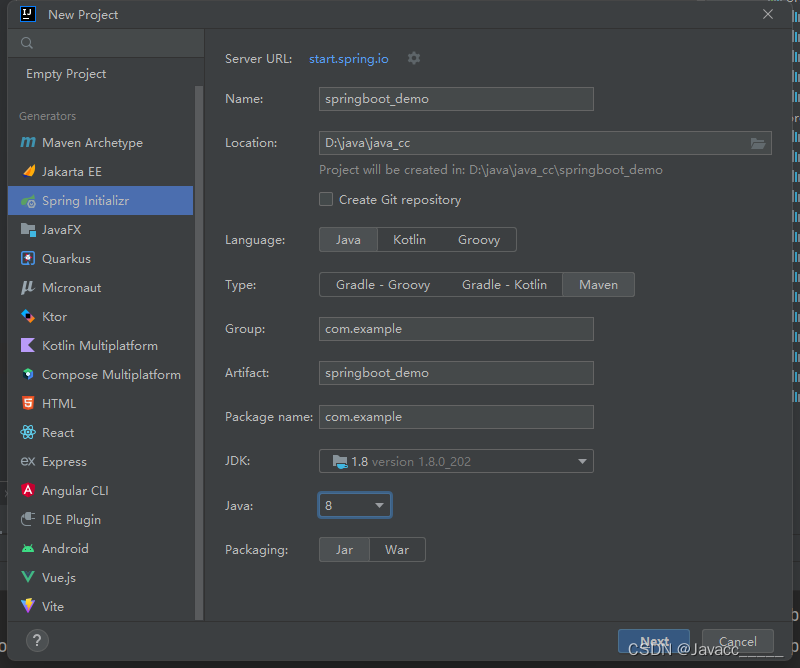This screenshot has width=800, height=668.
Task: Click the Vite generator icon
Action: (28, 606)
